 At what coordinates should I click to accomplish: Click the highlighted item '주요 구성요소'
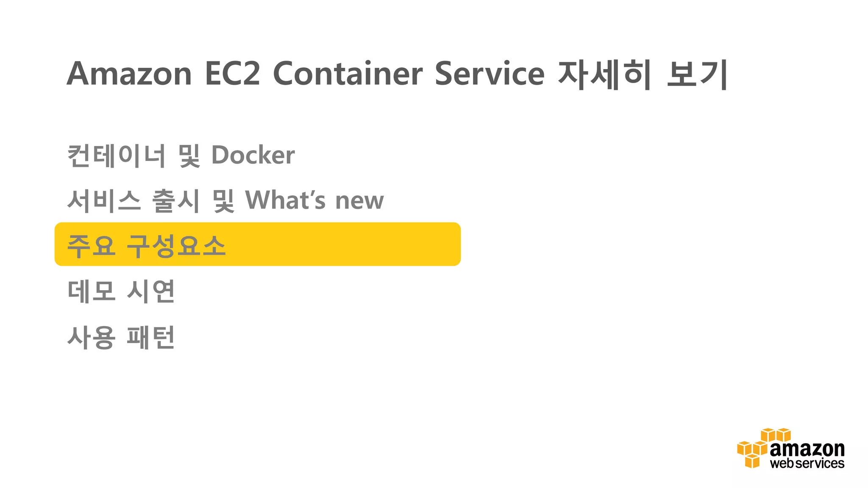[147, 245]
